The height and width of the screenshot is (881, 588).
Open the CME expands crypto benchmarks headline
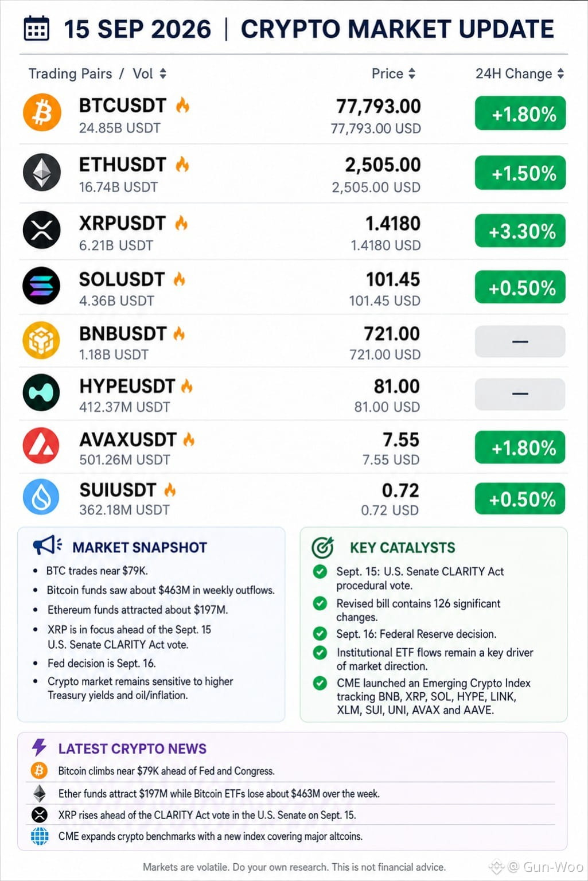click(210, 836)
